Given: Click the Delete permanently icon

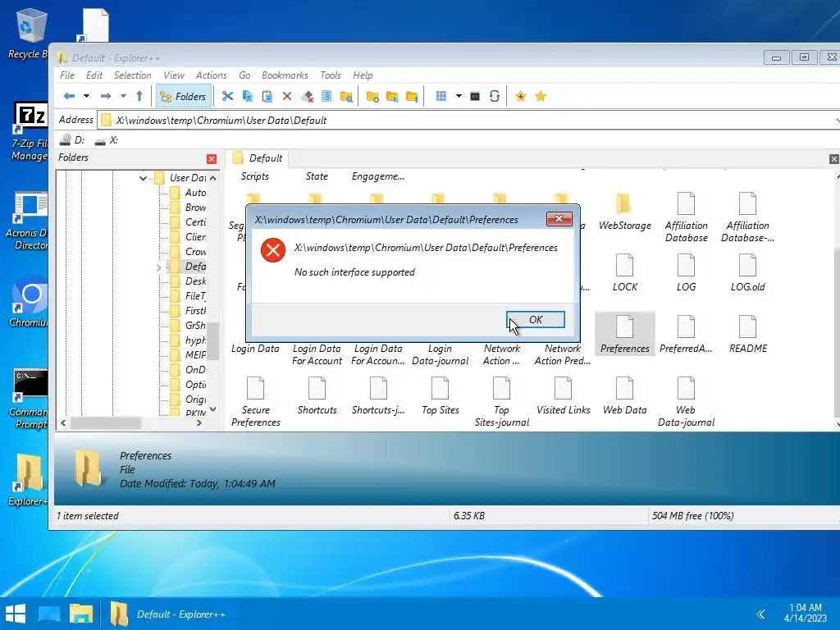Looking at the screenshot, I should pos(307,97).
